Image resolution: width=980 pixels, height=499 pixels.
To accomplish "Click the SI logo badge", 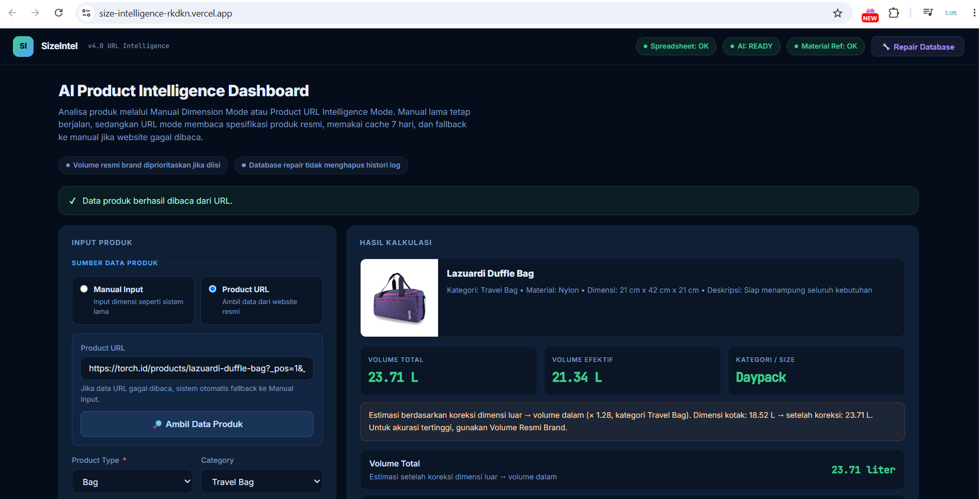I will pos(23,46).
